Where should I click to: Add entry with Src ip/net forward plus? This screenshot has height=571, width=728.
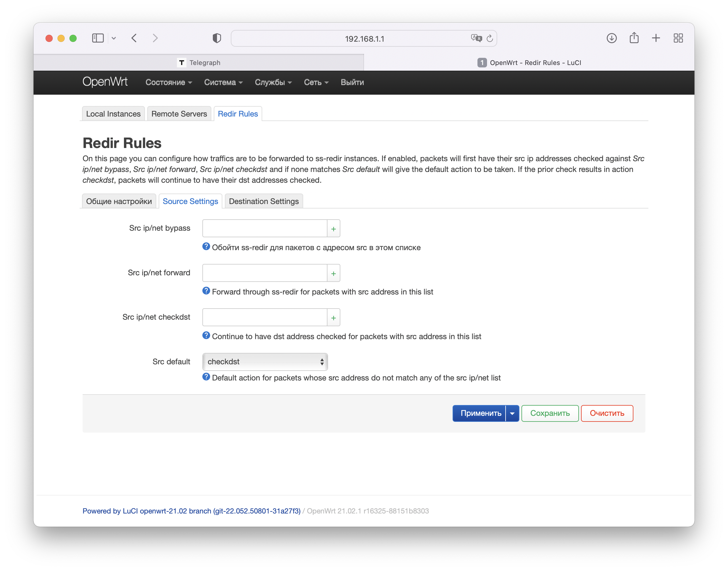(333, 273)
